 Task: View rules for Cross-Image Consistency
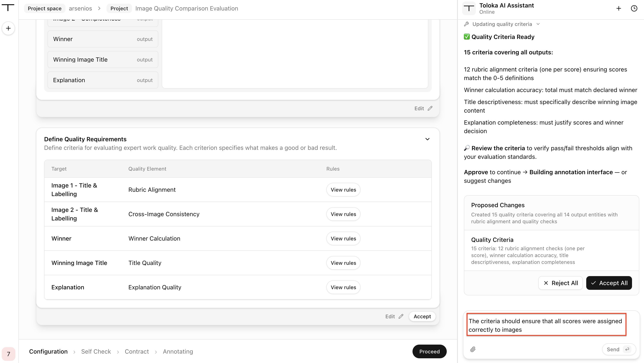[343, 214]
